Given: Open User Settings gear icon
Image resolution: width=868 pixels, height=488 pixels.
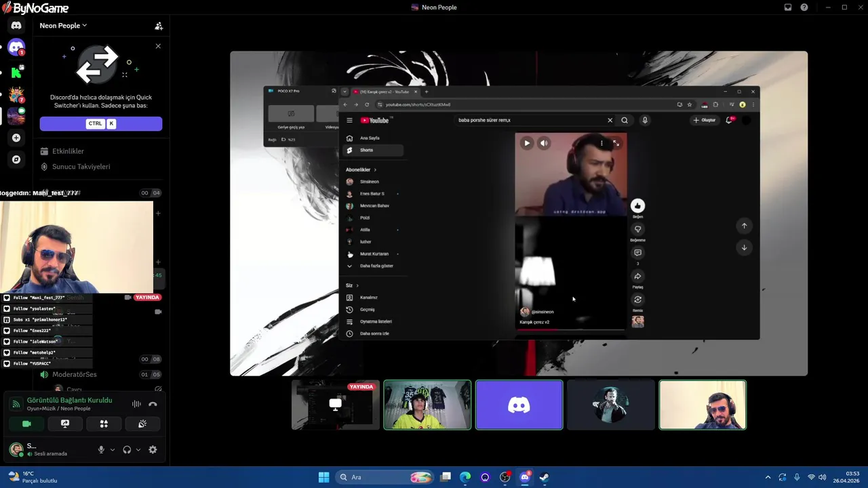Looking at the screenshot, I should tap(153, 449).
